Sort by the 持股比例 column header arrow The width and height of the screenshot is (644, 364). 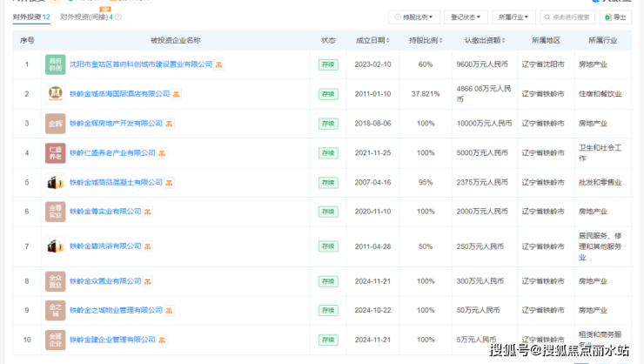coord(442,41)
